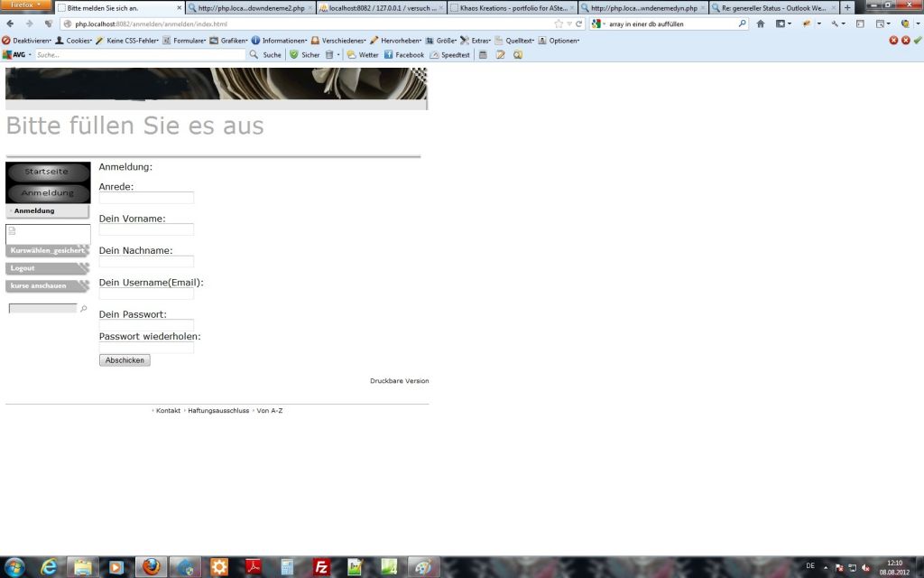Click into the Dein Vorname text field
The image size is (924, 578).
pyautogui.click(x=146, y=229)
